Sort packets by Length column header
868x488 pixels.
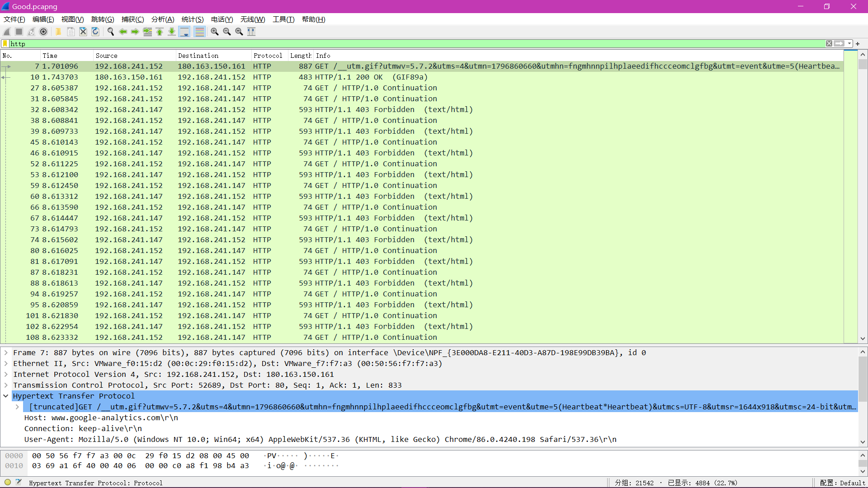[301, 56]
